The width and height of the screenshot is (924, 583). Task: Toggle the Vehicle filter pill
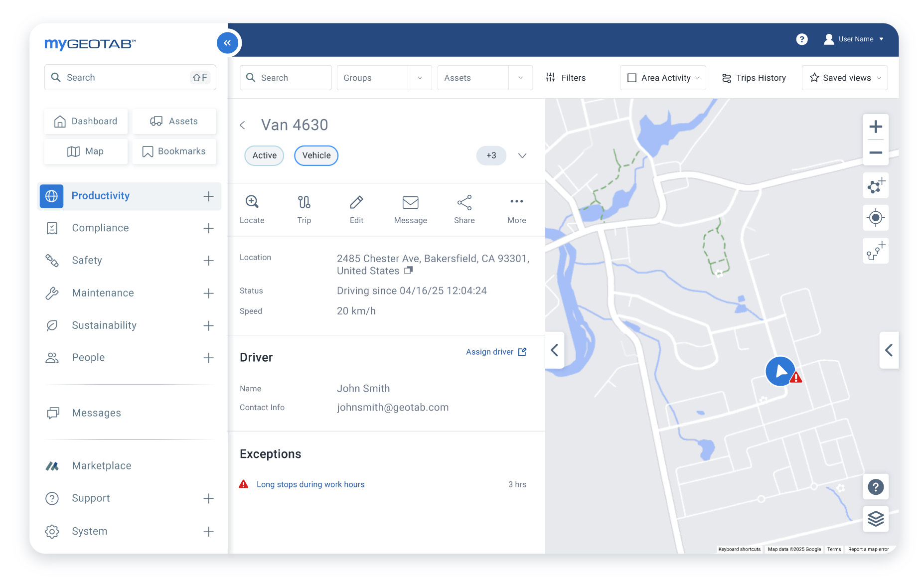tap(316, 155)
